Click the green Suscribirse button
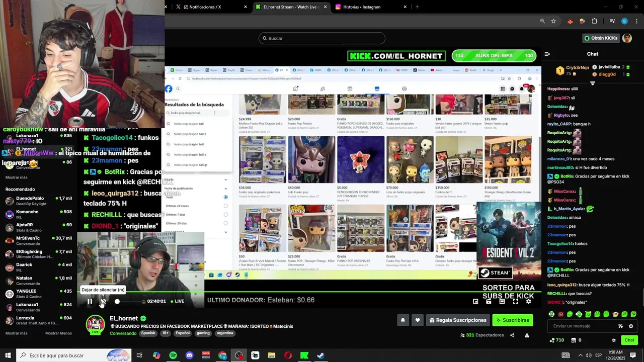 [x=512, y=320]
